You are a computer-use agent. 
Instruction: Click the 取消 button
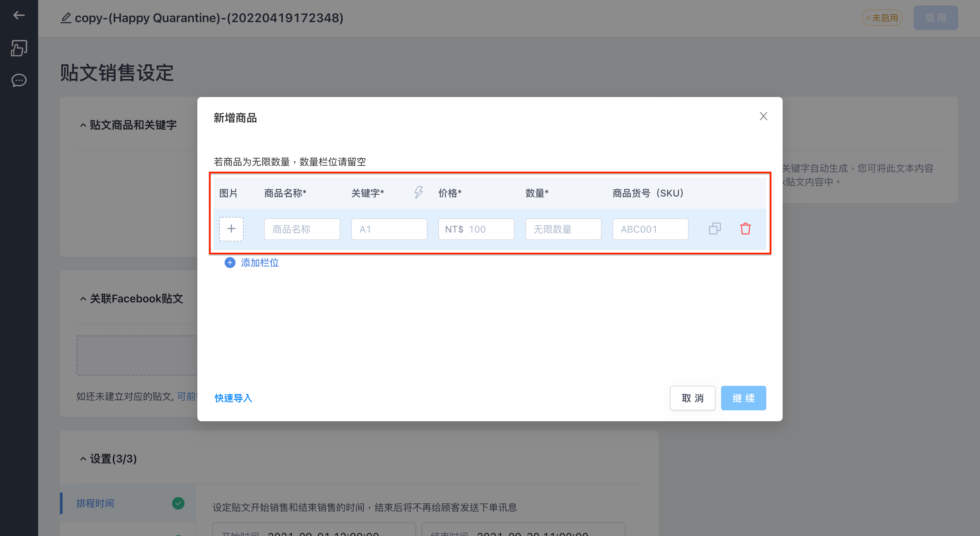point(692,398)
